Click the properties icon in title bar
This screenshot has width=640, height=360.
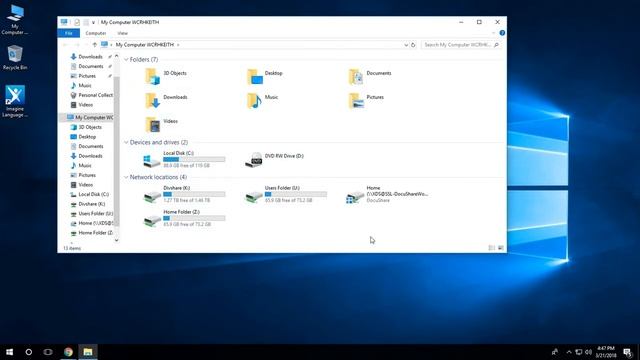(77, 22)
